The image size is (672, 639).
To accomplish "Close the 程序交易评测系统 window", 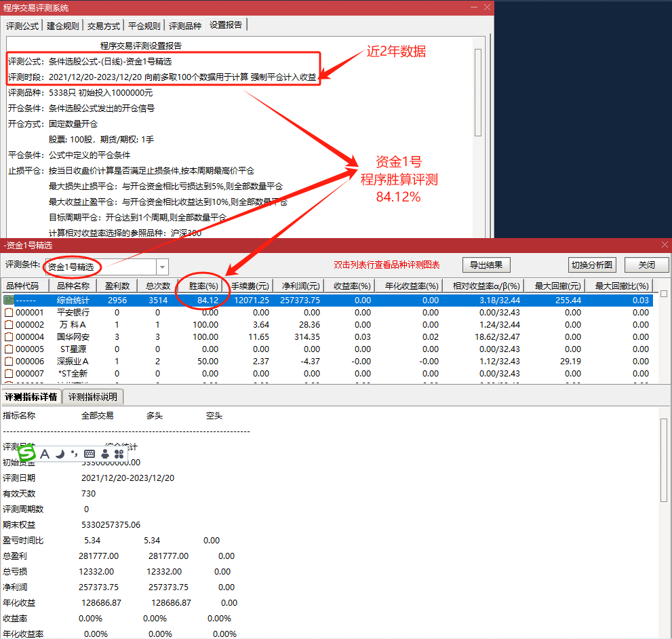I will pos(487,7).
